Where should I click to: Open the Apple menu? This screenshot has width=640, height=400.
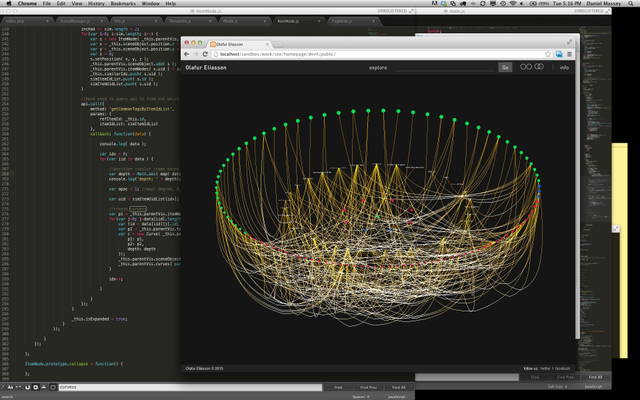pos(9,3)
